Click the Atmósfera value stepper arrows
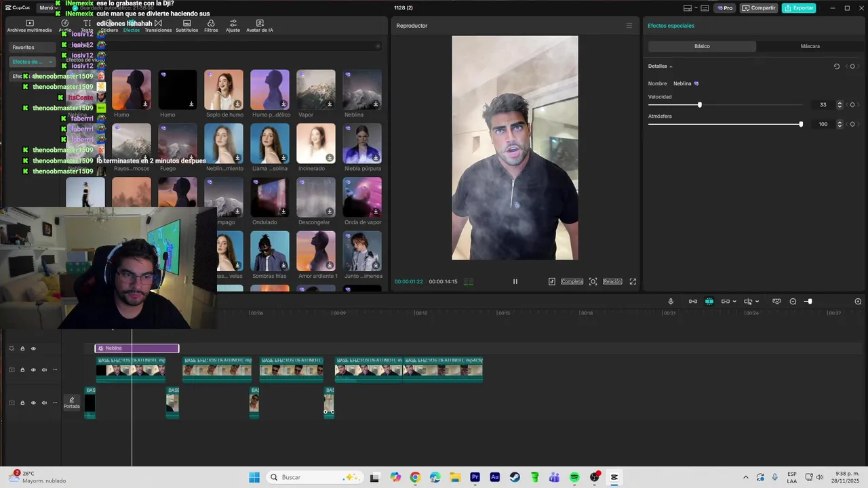 click(840, 124)
